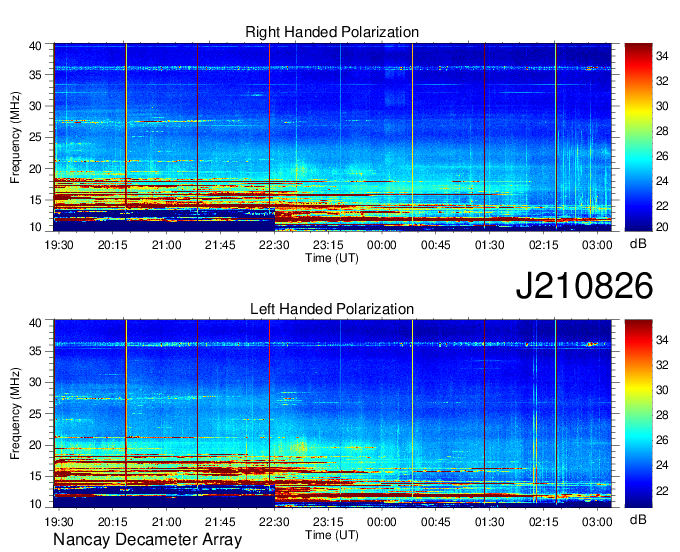680x552 pixels.
Task: Click the Left Handed Polarization spectrogram image
Action: tap(332, 413)
